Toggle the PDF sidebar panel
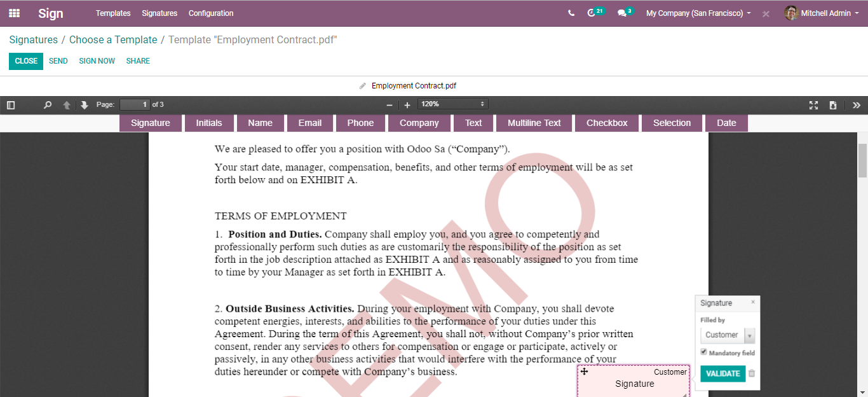Screen dimensions: 868x397 (x=11, y=105)
